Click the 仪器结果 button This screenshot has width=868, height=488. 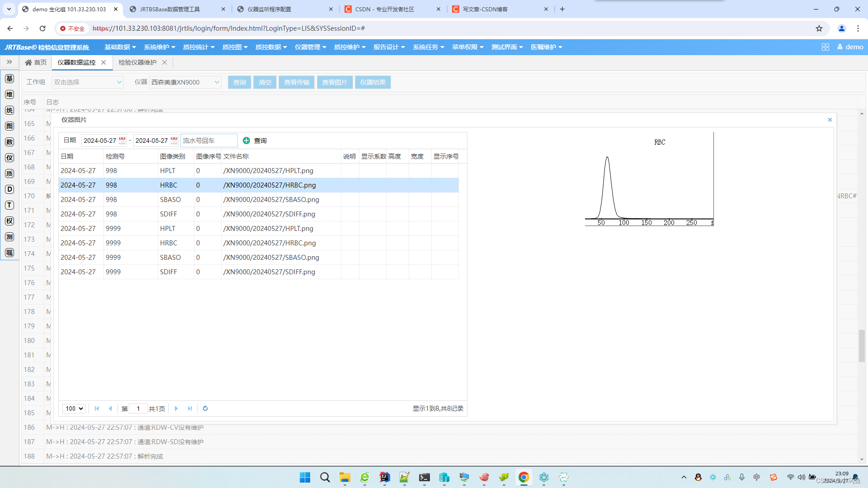coord(373,82)
